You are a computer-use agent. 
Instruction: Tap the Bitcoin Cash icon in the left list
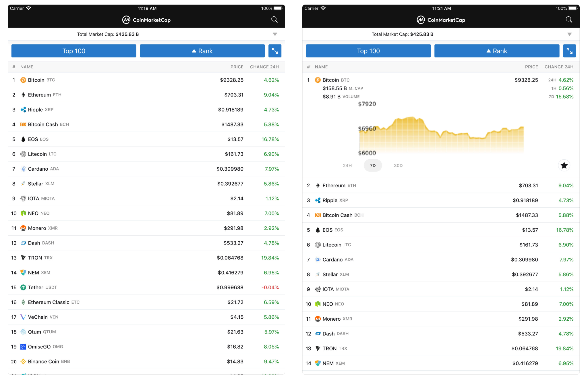23,124
